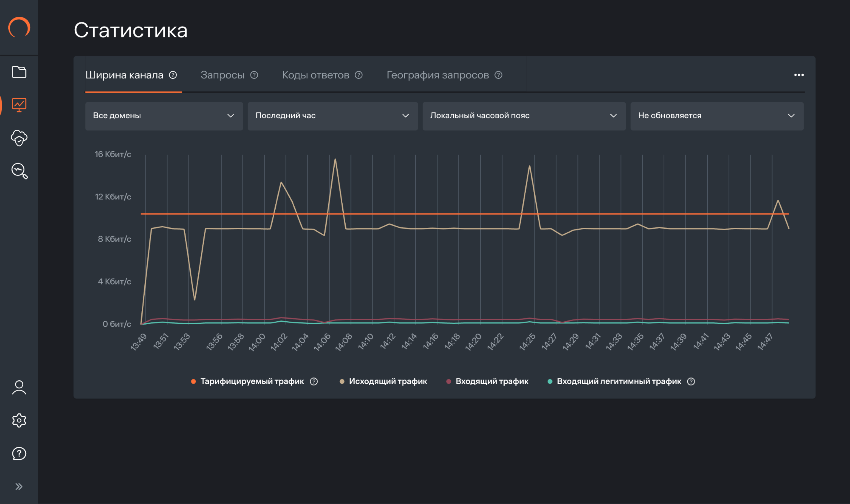Click the 16 Кбит/с axis label
The image size is (850, 504).
coord(113,154)
